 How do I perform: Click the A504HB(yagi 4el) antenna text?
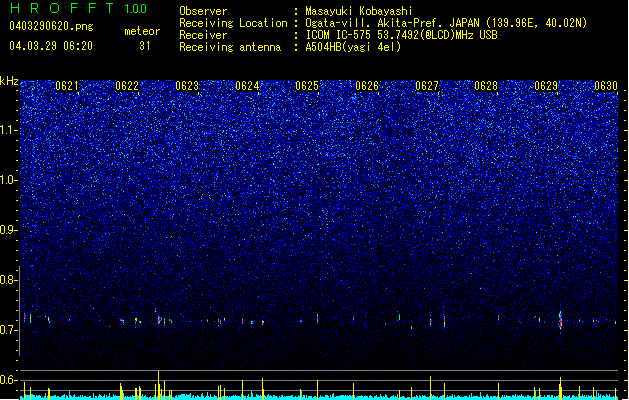pos(353,47)
